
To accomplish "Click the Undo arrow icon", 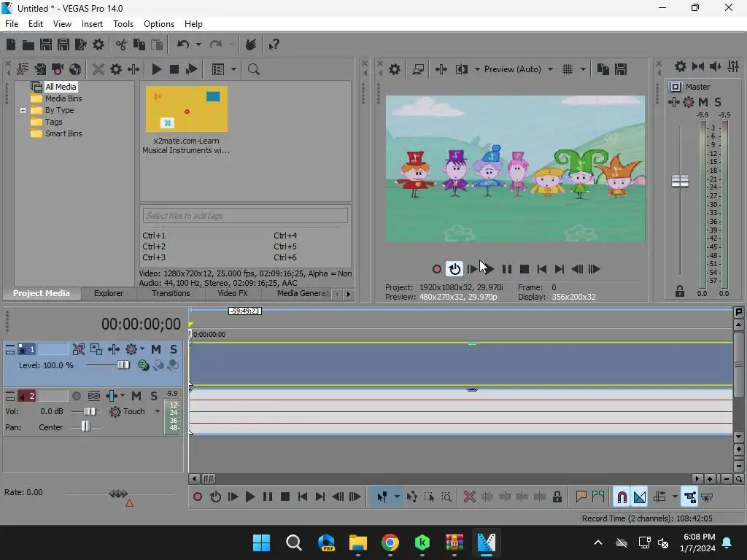I will pos(182,44).
